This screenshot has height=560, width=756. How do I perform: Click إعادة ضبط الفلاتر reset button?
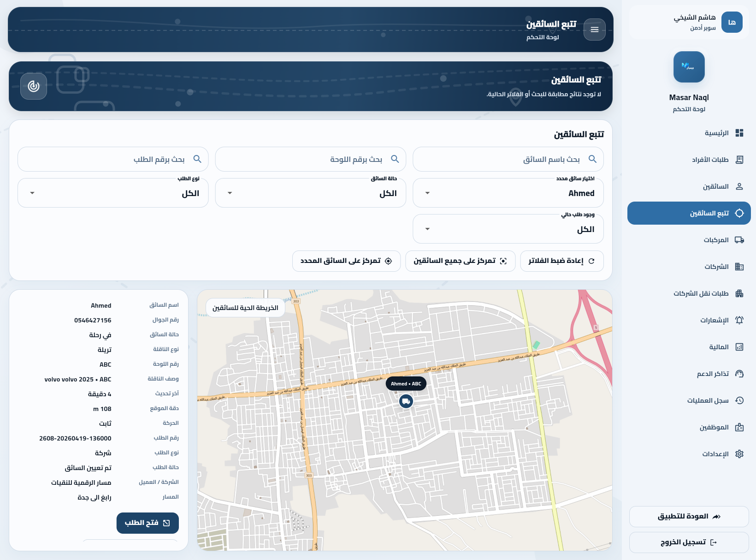click(561, 261)
